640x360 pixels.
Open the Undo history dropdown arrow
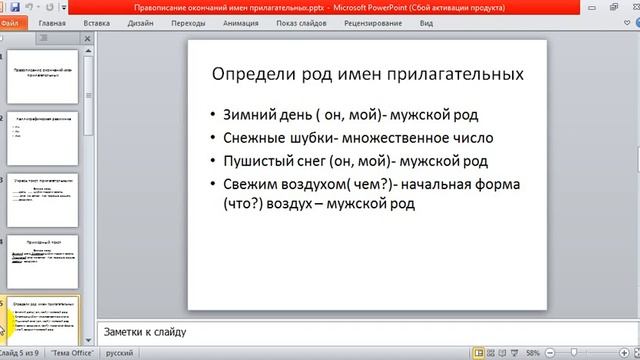(x=38, y=7)
